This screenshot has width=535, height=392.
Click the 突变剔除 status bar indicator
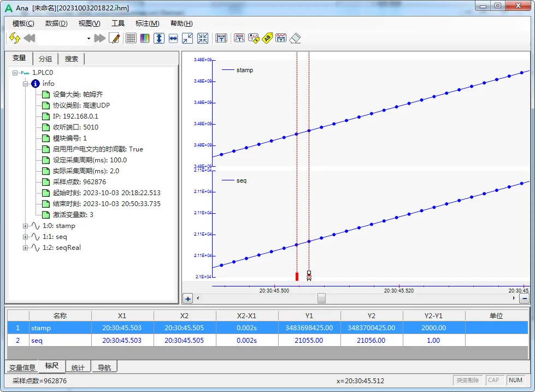coord(468,380)
